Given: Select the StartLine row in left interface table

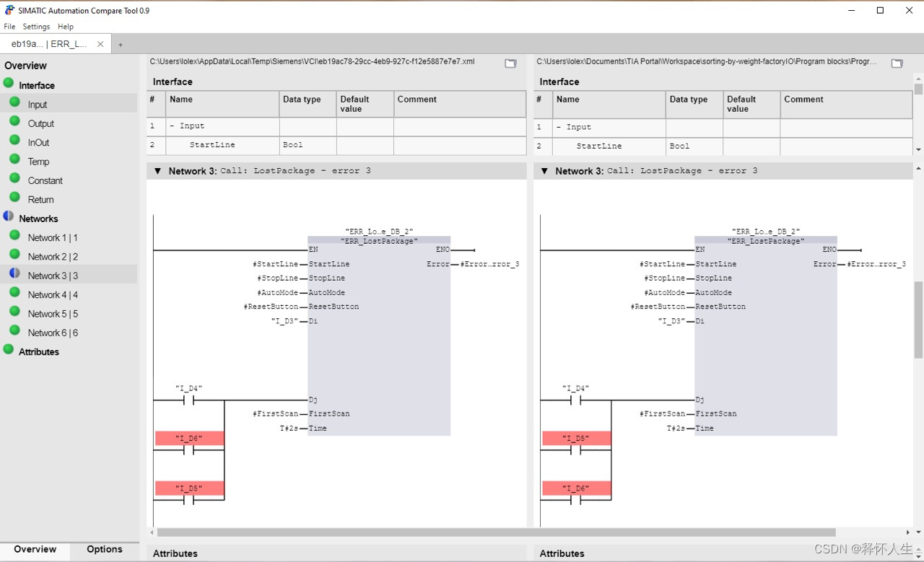Looking at the screenshot, I should point(336,145).
